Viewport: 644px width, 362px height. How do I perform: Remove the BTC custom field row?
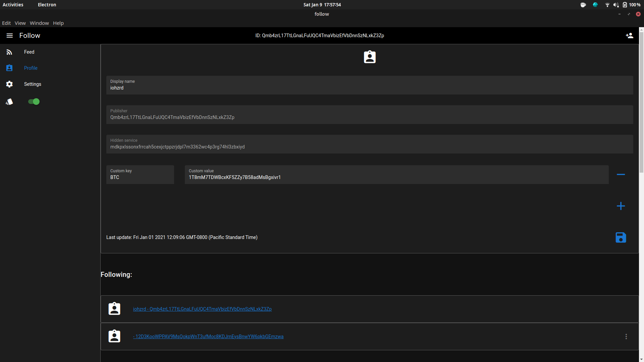(621, 175)
